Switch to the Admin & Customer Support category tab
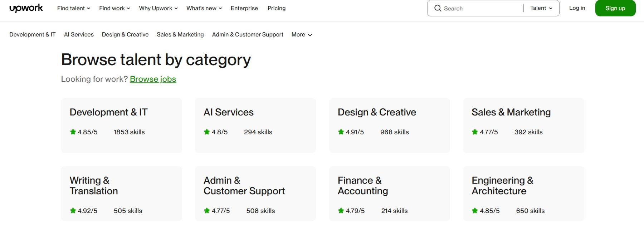The image size is (644, 225). point(248,34)
